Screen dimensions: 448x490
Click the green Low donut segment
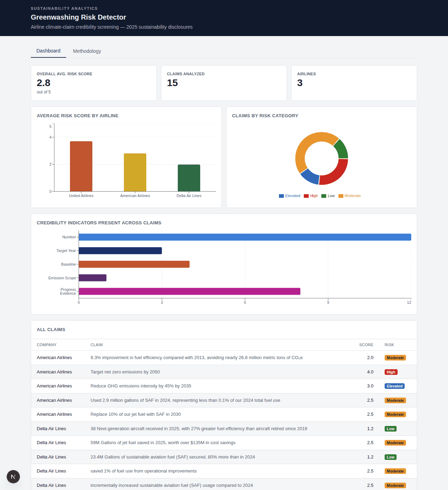341,149
